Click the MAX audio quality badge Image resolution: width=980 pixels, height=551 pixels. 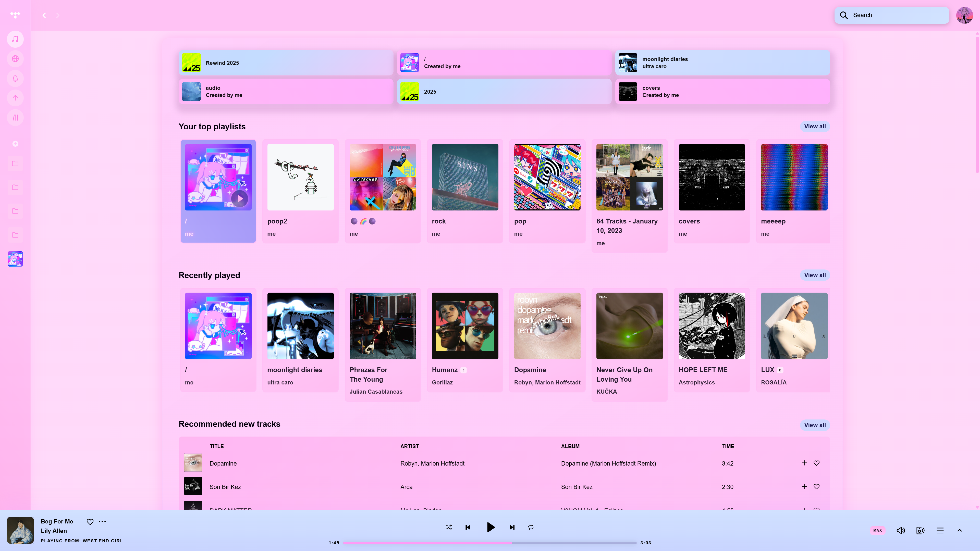click(877, 531)
